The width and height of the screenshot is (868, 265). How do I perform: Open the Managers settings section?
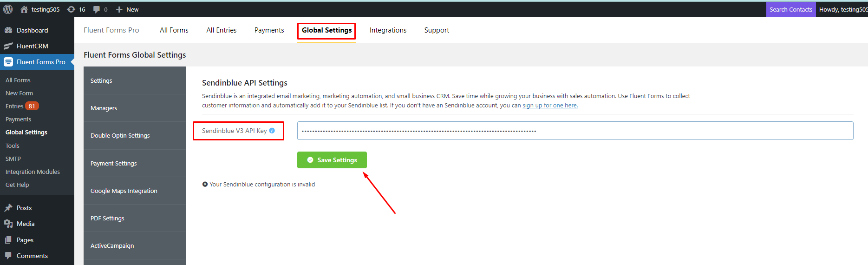[x=135, y=108]
